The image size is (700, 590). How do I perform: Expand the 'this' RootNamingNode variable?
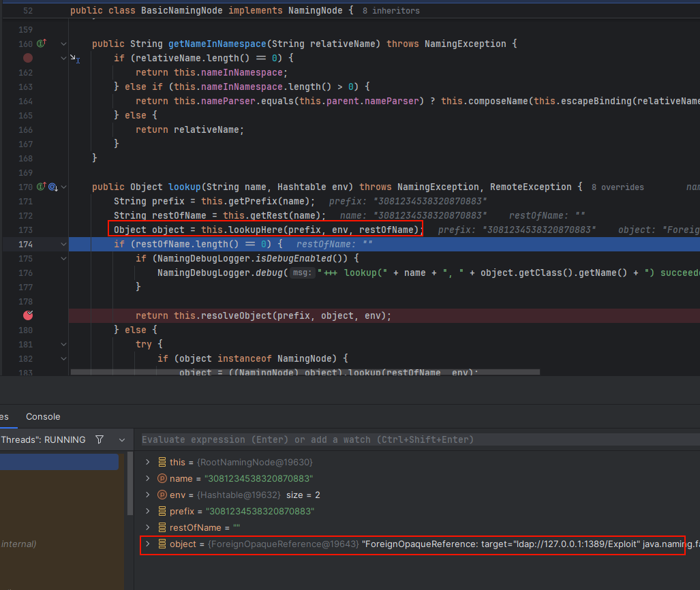click(148, 463)
